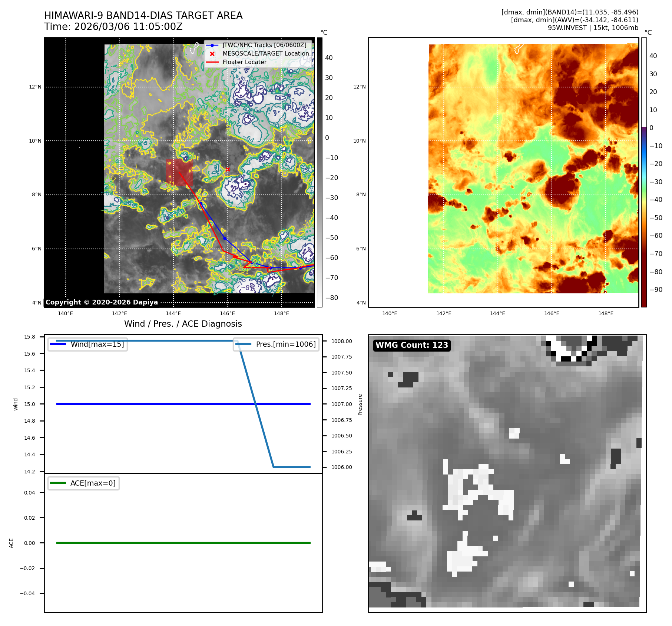
Task: Click the grayscale temperature colorbar beside left map
Action: tap(320, 172)
